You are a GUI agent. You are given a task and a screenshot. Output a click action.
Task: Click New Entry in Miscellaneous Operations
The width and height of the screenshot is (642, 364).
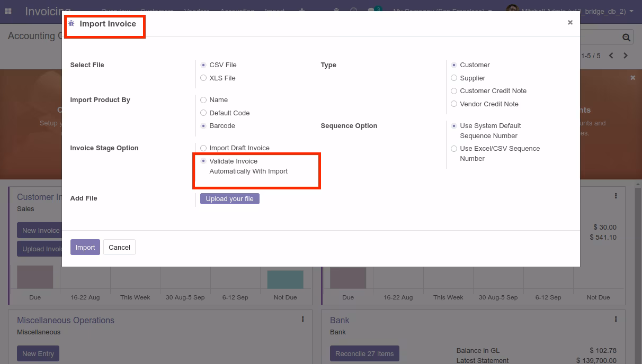[x=38, y=353]
